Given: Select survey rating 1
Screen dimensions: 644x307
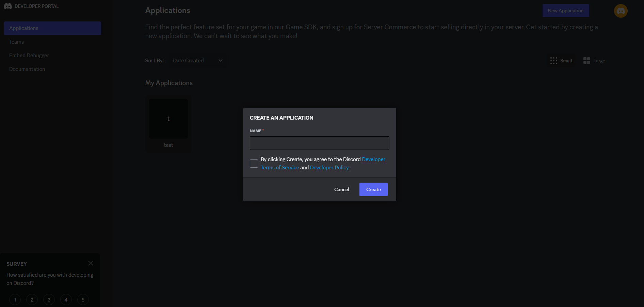Looking at the screenshot, I should click(x=15, y=300).
